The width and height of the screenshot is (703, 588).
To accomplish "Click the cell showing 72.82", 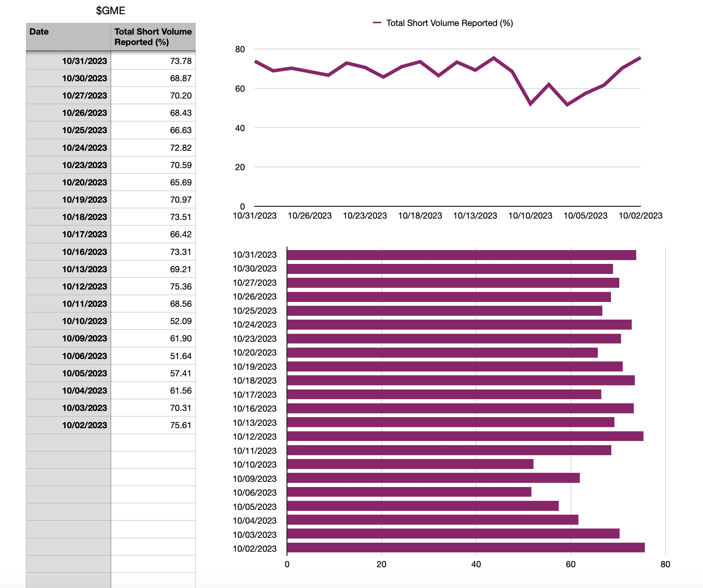I will pyautogui.click(x=153, y=148).
